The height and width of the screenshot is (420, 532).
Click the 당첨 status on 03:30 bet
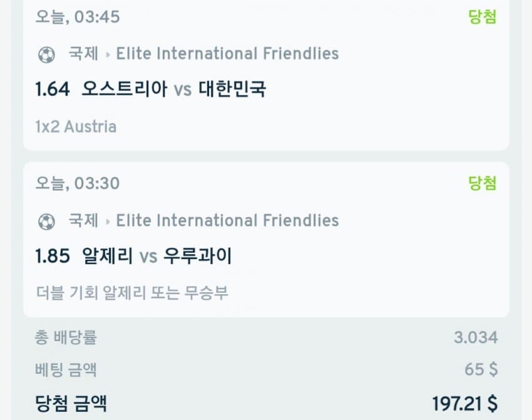pos(483,183)
